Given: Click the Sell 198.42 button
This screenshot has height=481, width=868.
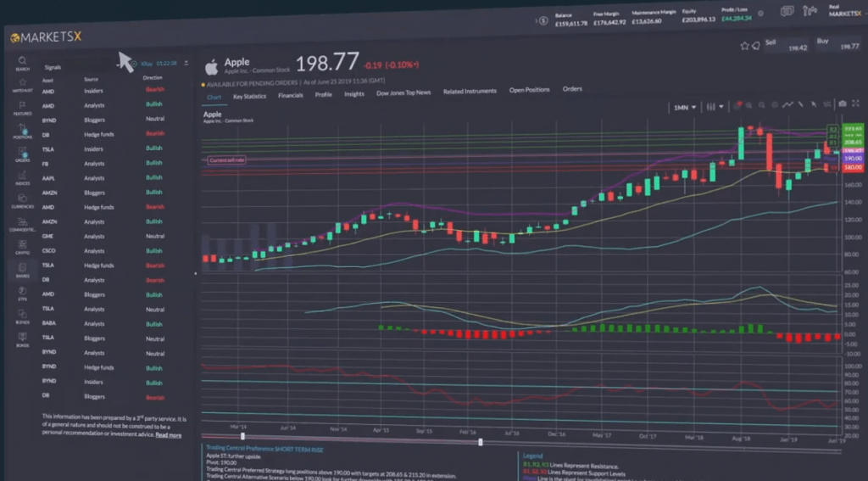Looking at the screenshot, I should click(787, 45).
